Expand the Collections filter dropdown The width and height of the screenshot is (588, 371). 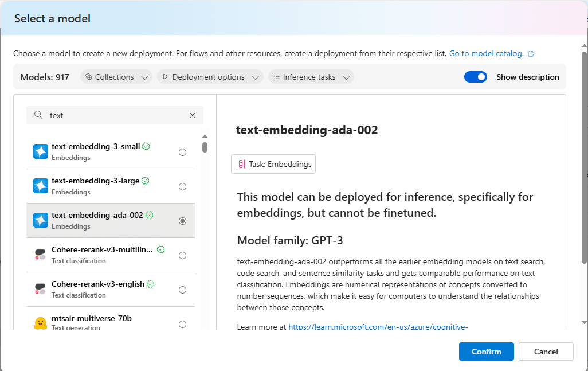click(x=116, y=77)
